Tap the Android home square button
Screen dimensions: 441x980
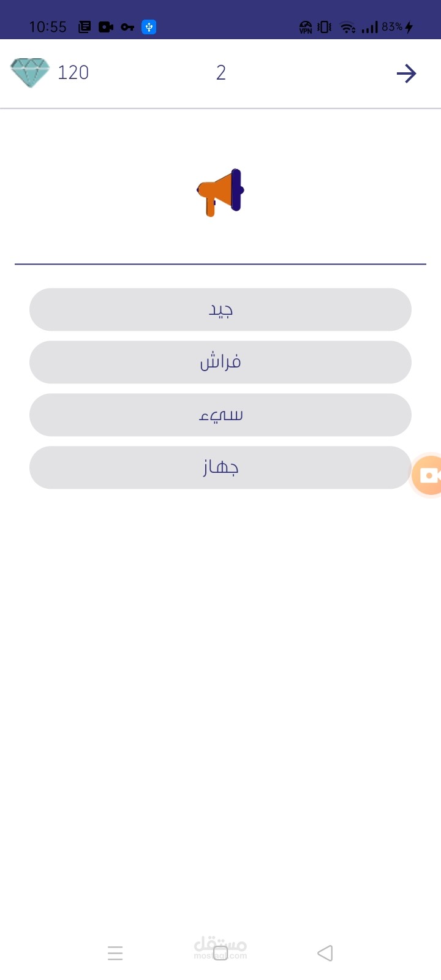point(221,953)
